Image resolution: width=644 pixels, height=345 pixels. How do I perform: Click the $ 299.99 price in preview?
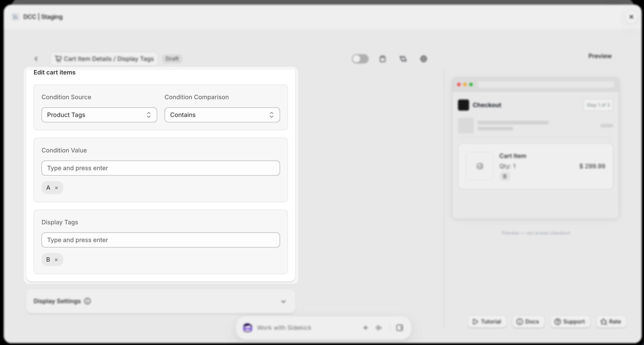point(592,166)
